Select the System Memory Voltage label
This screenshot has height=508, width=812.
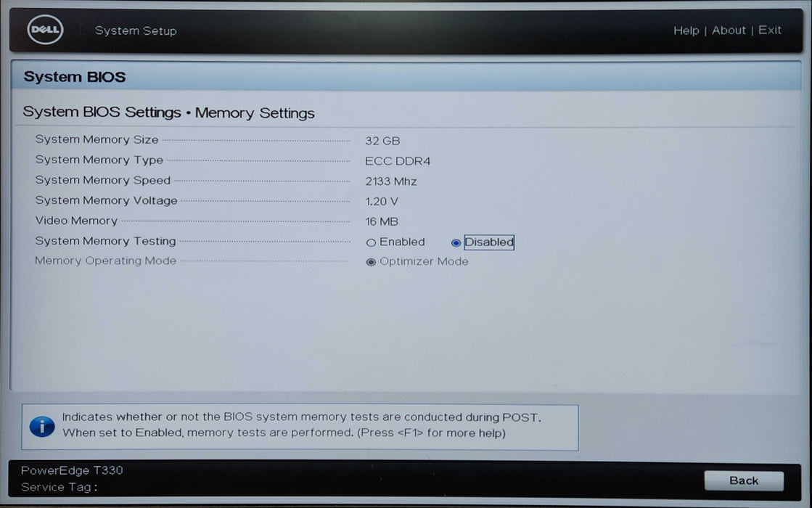point(106,200)
